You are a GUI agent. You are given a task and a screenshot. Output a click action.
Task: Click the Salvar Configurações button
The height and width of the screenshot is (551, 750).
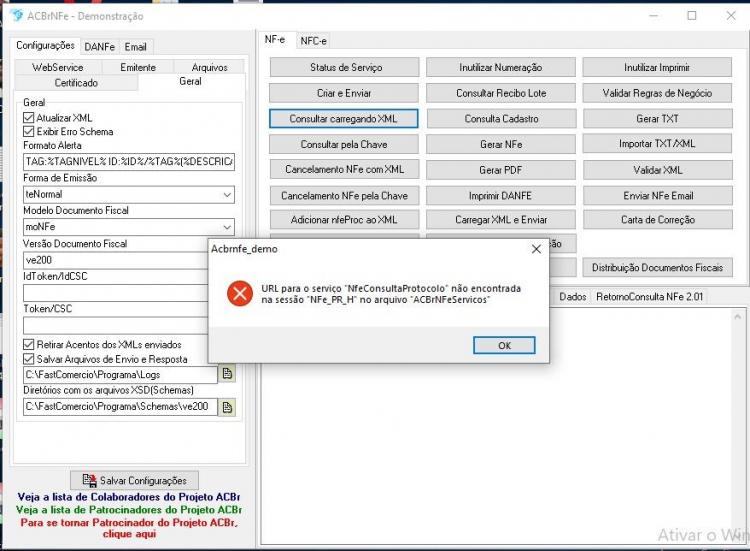(134, 480)
